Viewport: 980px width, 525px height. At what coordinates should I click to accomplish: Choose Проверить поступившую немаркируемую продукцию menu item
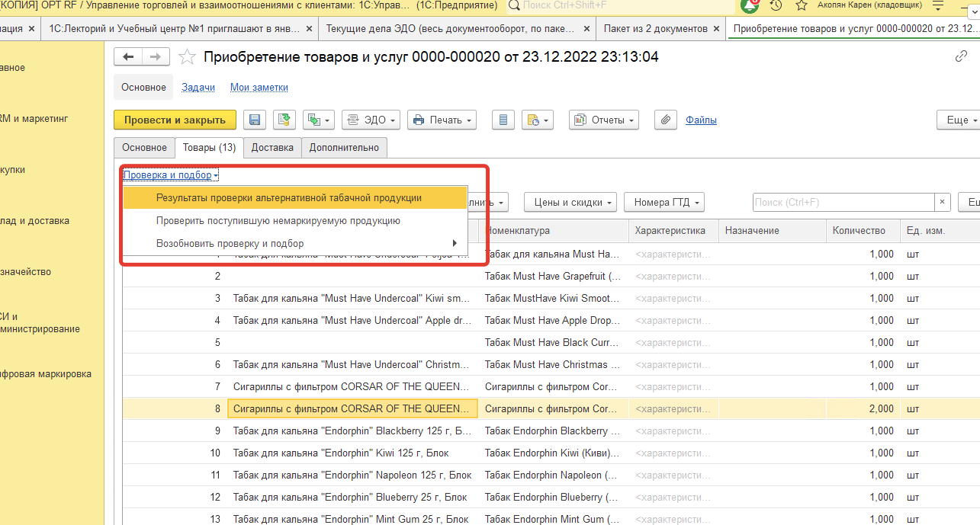click(x=278, y=221)
